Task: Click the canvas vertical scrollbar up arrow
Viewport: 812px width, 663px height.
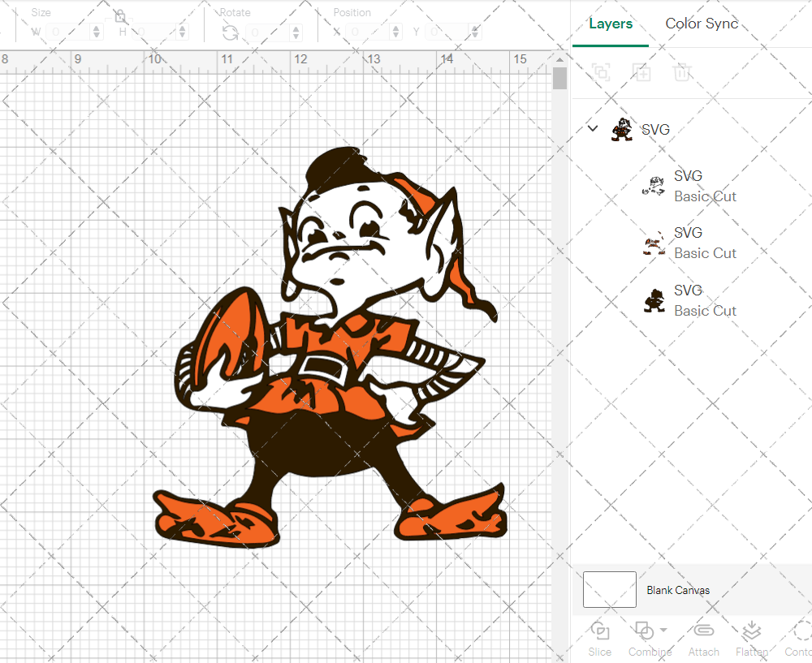Action: pyautogui.click(x=559, y=58)
